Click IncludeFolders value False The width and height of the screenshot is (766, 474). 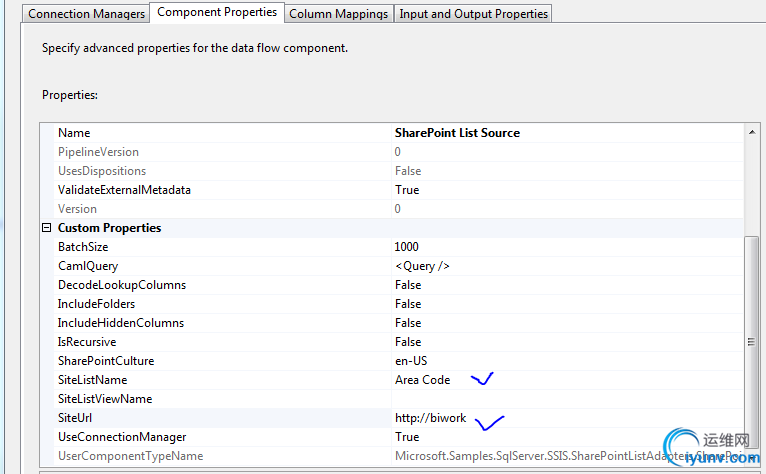[x=408, y=304]
